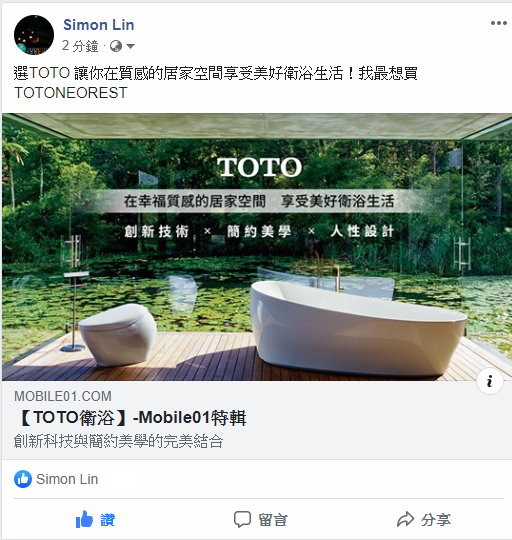The height and width of the screenshot is (540, 512).
Task: Click the blue like reaction icon
Action: [23, 479]
